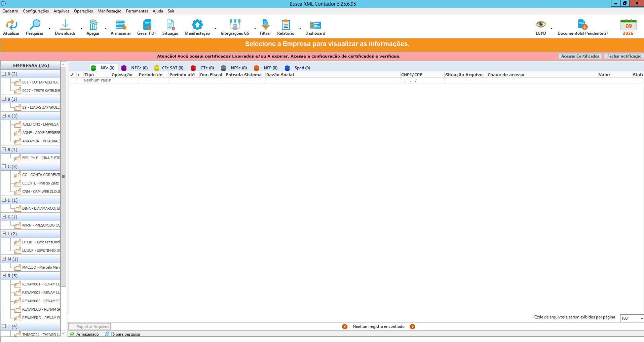
Task: Switch to the NFCe (0) tab
Action: 135,68
